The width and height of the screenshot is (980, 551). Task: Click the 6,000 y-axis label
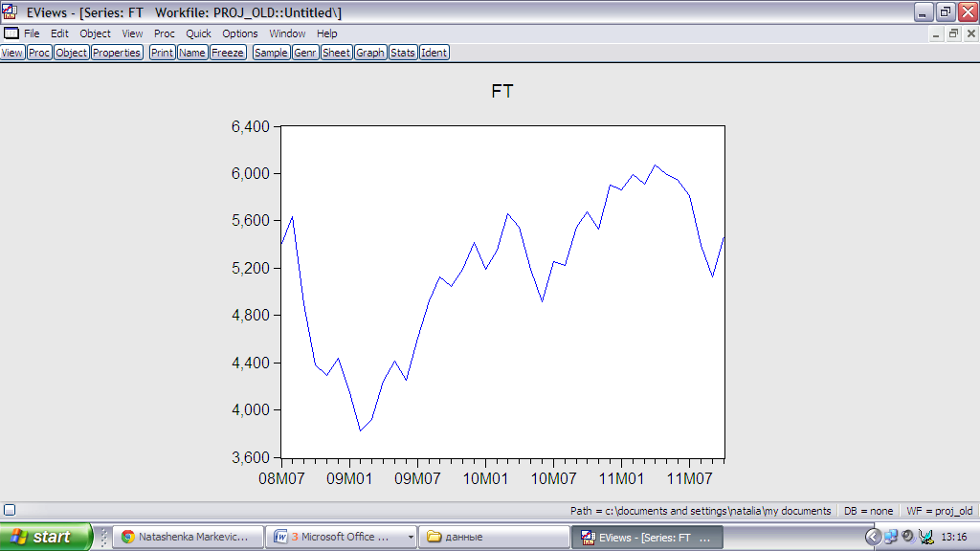250,174
